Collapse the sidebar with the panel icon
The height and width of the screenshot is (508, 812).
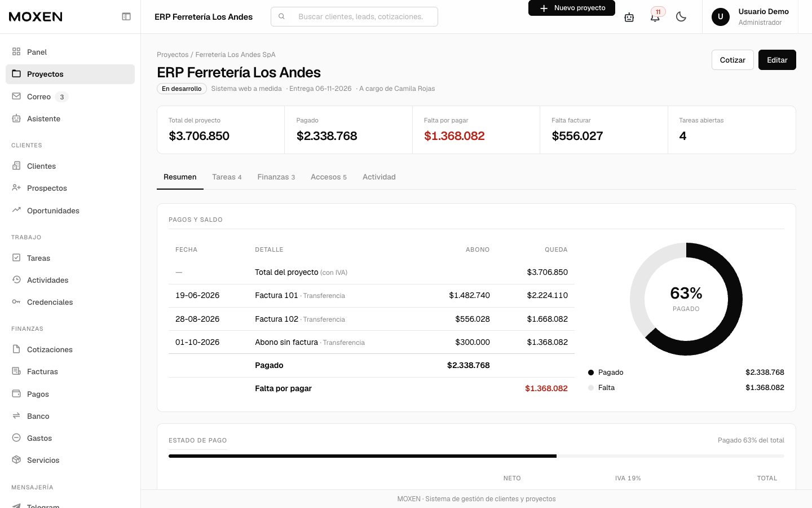(x=126, y=17)
